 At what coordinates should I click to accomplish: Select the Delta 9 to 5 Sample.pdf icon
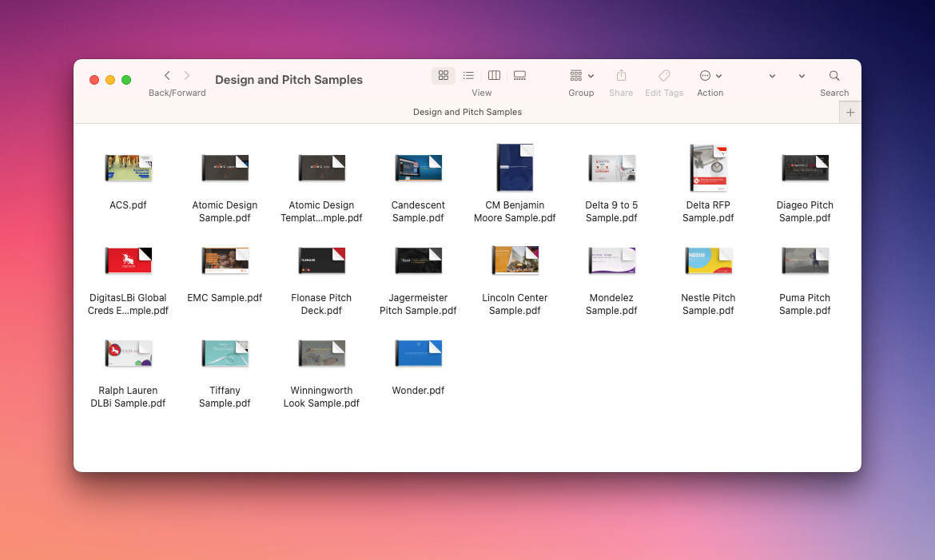coord(612,169)
